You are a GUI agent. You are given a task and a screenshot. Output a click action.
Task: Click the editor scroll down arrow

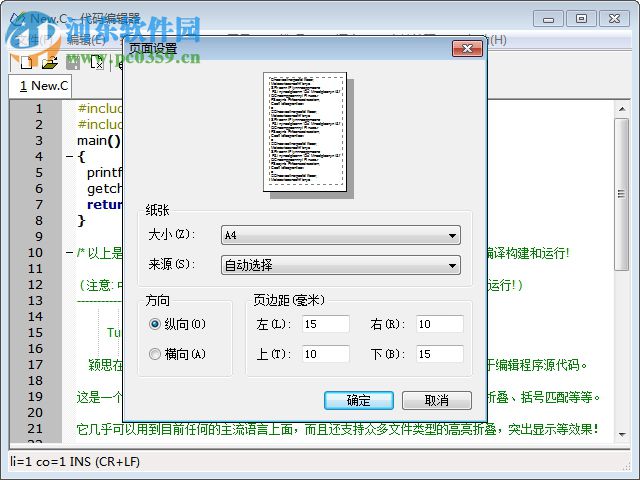pos(622,435)
